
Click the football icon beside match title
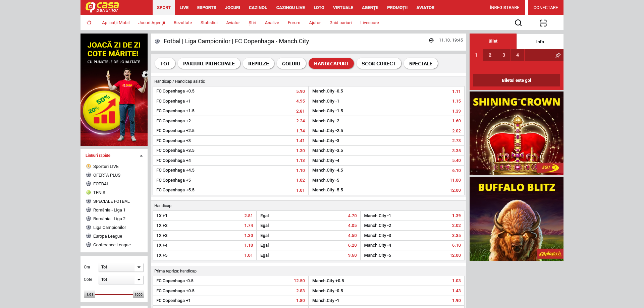coord(157,41)
